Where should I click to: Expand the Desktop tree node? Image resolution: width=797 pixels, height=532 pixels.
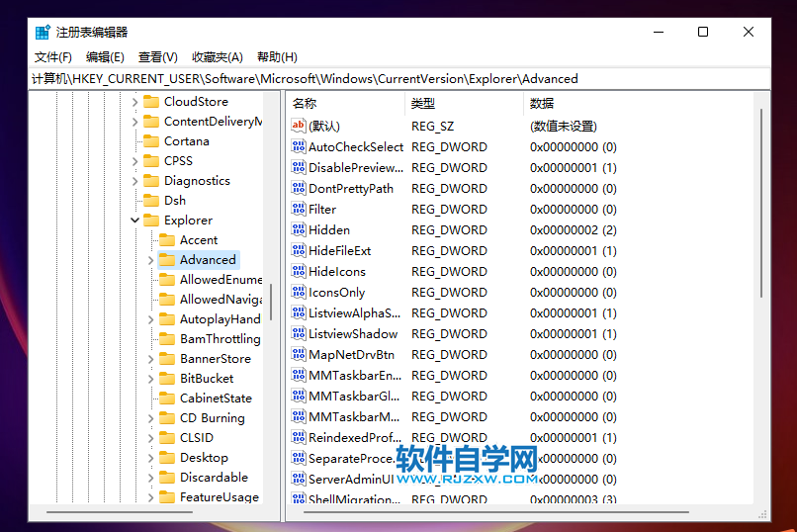pyautogui.click(x=150, y=458)
